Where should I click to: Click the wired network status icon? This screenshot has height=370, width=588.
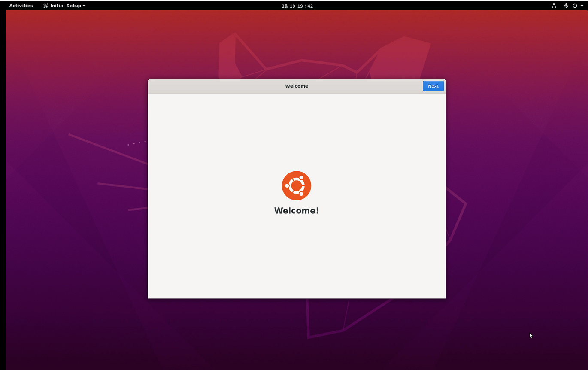click(x=554, y=6)
